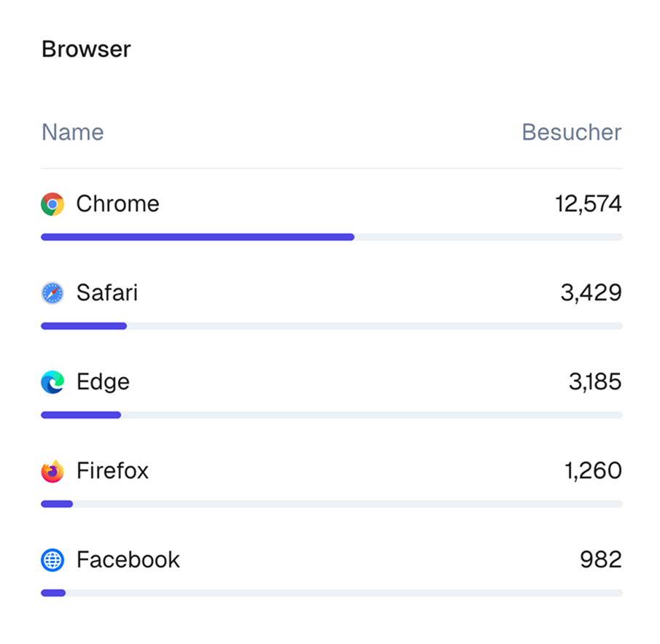The height and width of the screenshot is (644, 660).
Task: Select the Chrome browser name
Action: [x=117, y=203]
